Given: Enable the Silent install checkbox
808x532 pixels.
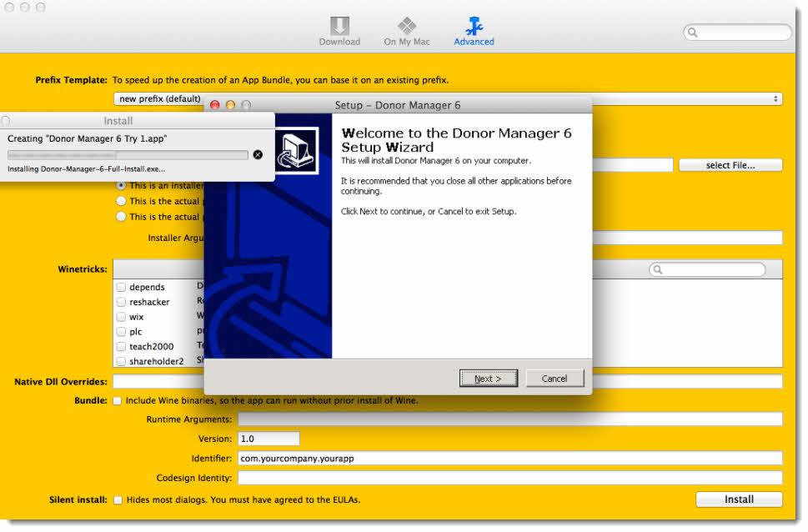Looking at the screenshot, I should coord(118,500).
